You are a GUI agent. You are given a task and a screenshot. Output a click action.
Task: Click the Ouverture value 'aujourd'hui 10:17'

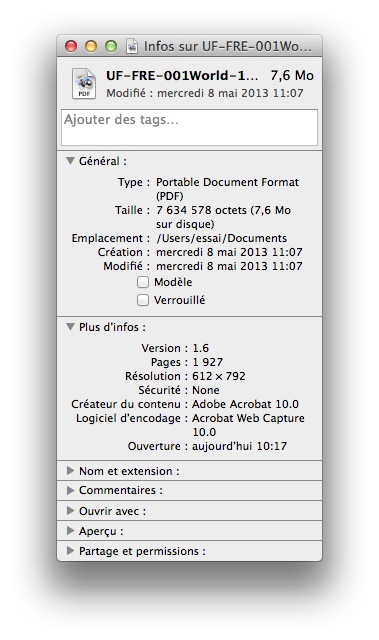(239, 446)
